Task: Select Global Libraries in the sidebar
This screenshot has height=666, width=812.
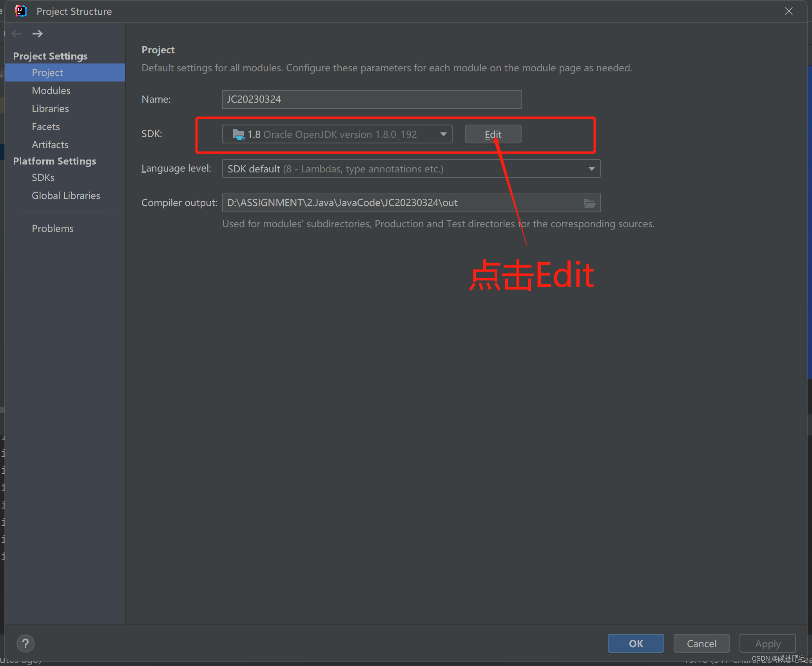Action: click(66, 195)
